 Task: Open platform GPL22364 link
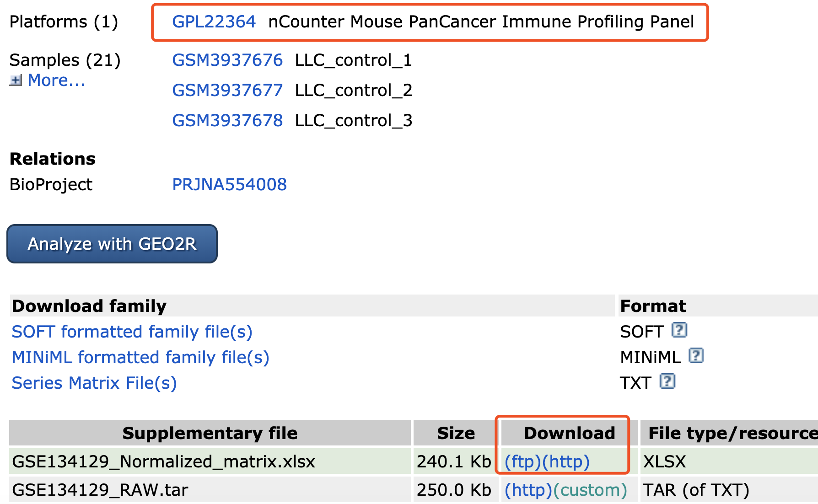click(x=214, y=21)
